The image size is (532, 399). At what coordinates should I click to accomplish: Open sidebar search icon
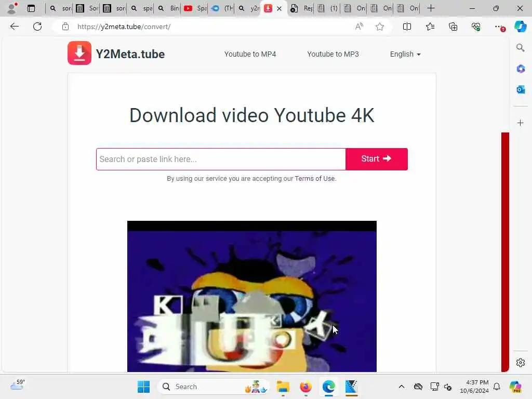coord(520,47)
